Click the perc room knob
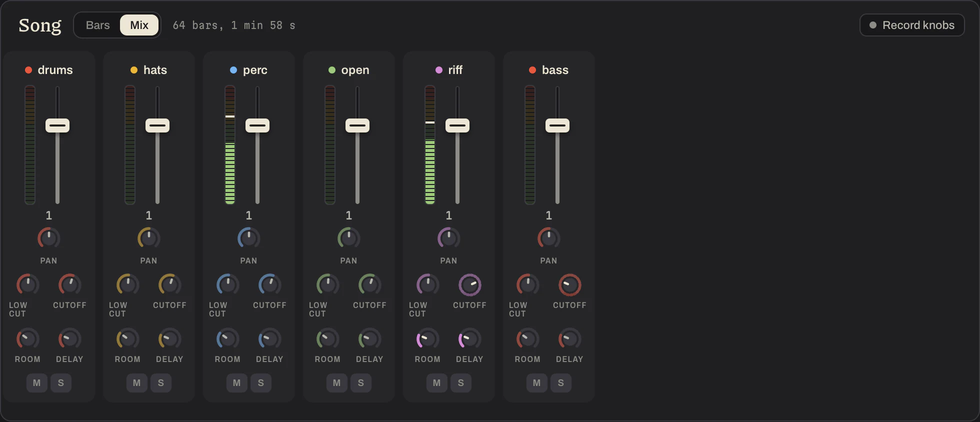The image size is (980, 422). [227, 339]
